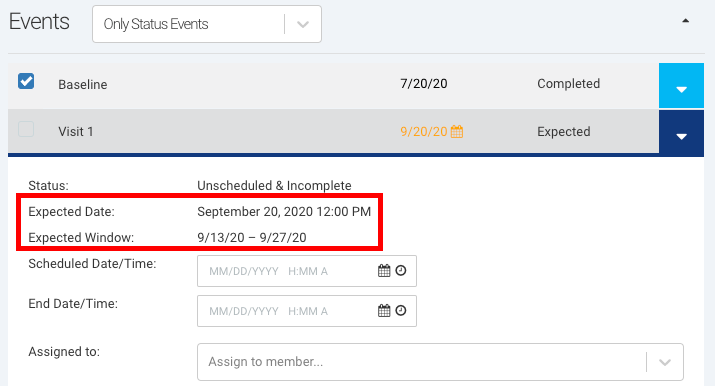Viewport: 717px width, 386px height.
Task: Collapse Visit 1 details dark-blue arrow
Action: coord(681,133)
